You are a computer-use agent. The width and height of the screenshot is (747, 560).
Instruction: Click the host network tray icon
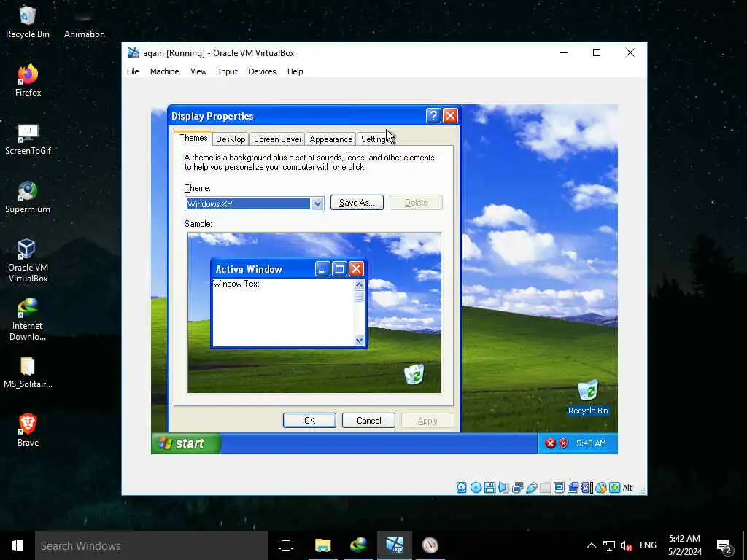point(609,545)
